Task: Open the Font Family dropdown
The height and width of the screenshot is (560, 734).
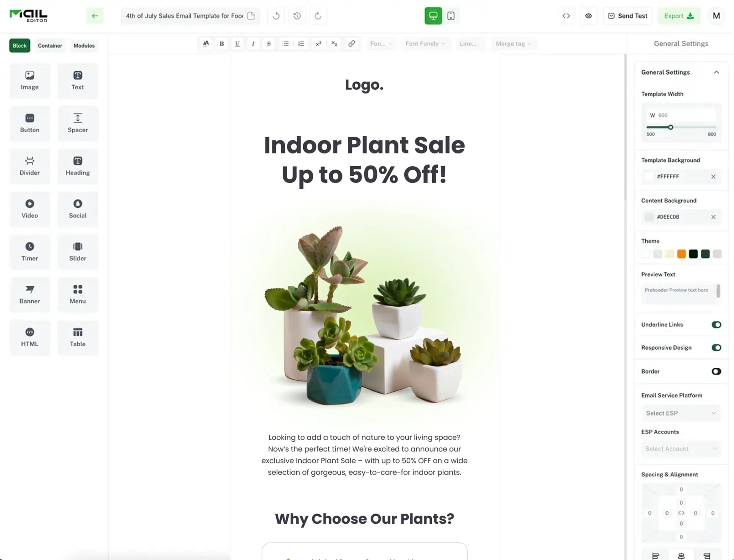Action: (x=425, y=44)
